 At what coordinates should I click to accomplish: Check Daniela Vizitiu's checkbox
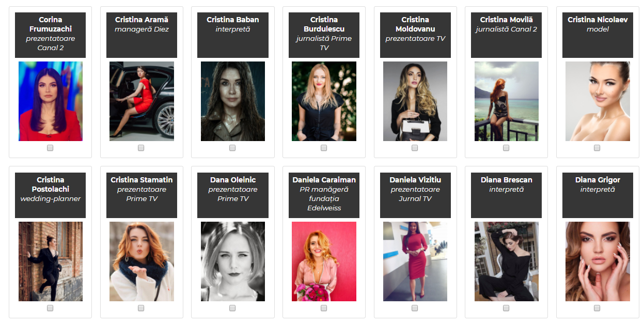tap(415, 308)
